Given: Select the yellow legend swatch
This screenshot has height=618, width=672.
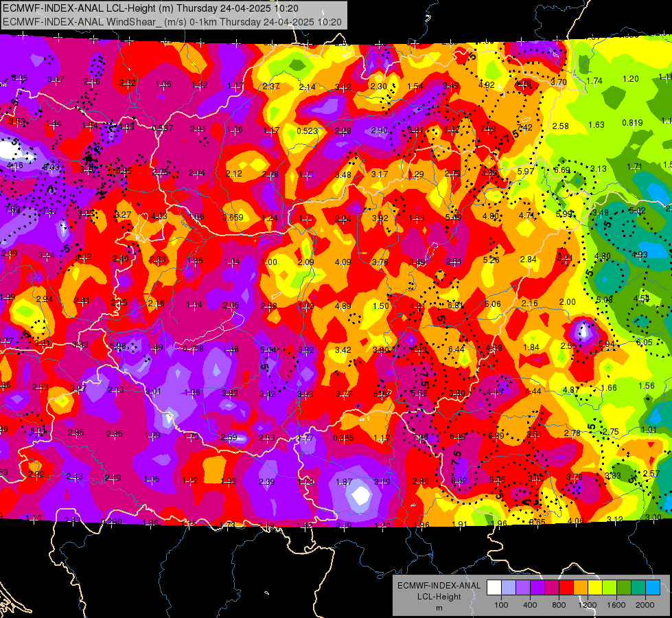Looking at the screenshot, I should click(x=595, y=587).
